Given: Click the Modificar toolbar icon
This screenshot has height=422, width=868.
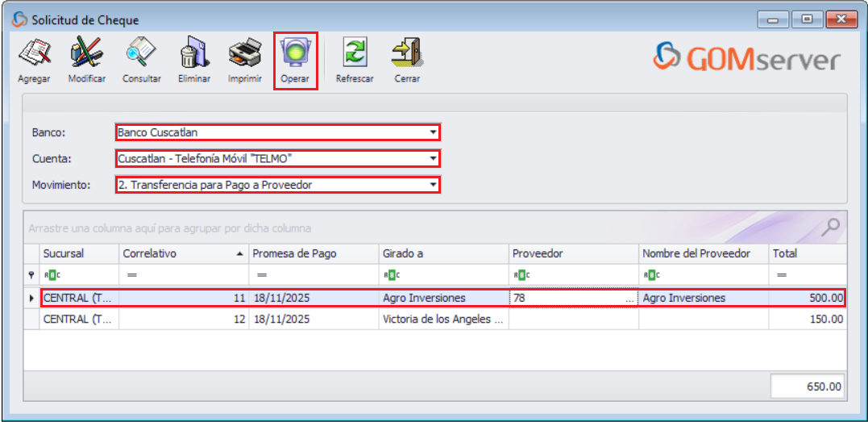Looking at the screenshot, I should pos(86,53).
